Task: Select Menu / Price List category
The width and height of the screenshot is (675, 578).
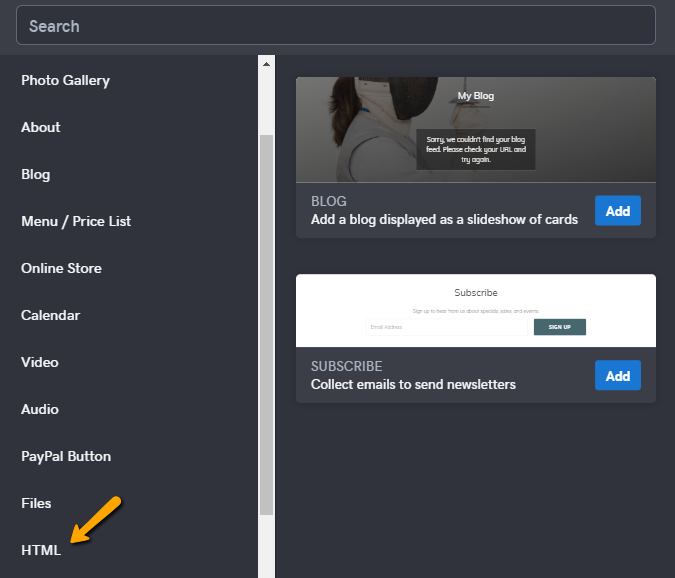Action: (76, 221)
